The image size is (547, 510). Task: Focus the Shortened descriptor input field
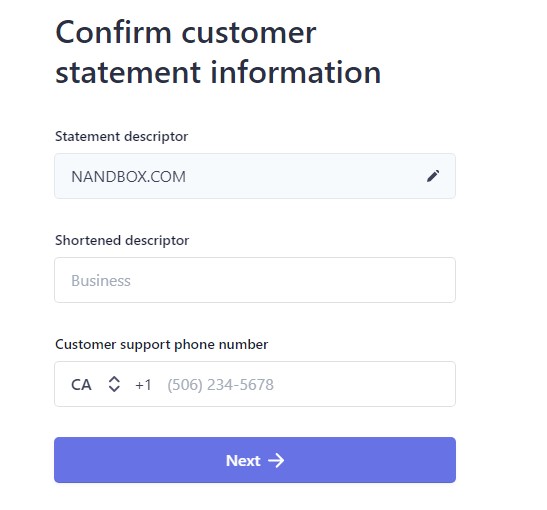pyautogui.click(x=255, y=280)
